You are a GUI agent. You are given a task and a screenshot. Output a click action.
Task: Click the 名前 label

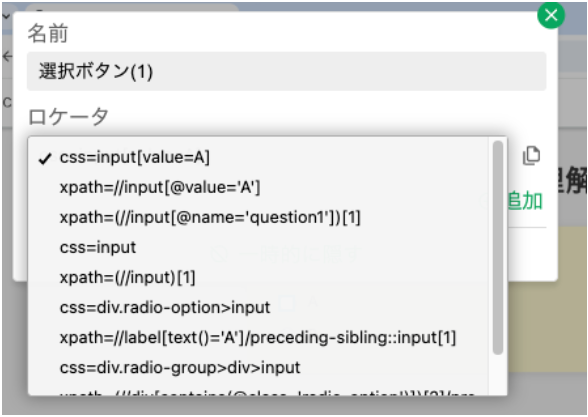(48, 33)
